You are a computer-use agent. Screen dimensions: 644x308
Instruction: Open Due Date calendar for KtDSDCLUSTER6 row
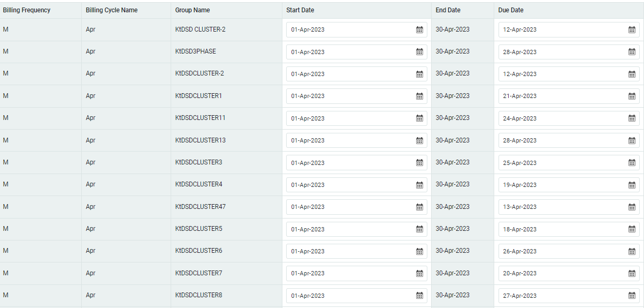click(632, 251)
